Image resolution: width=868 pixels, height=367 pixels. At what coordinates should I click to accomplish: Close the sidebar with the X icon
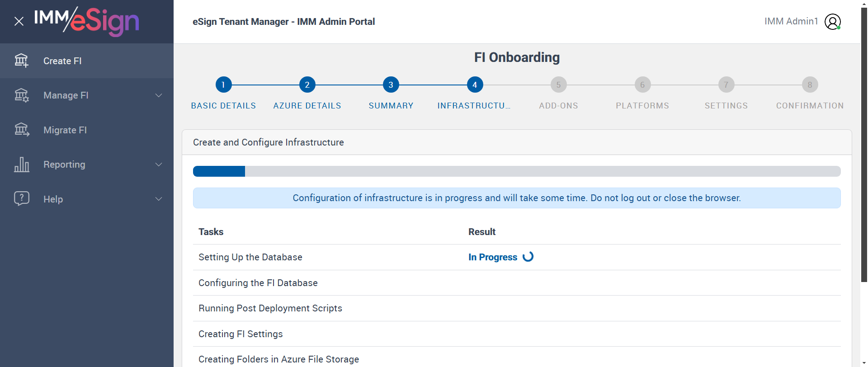[19, 21]
